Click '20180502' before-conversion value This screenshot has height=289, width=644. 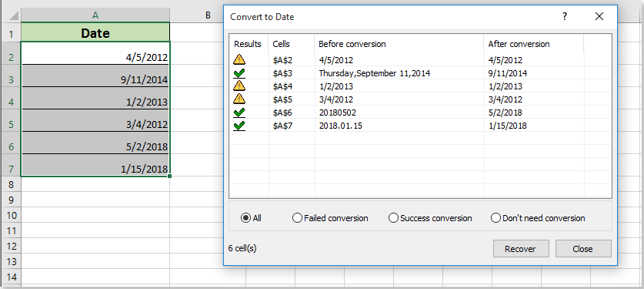point(337,113)
